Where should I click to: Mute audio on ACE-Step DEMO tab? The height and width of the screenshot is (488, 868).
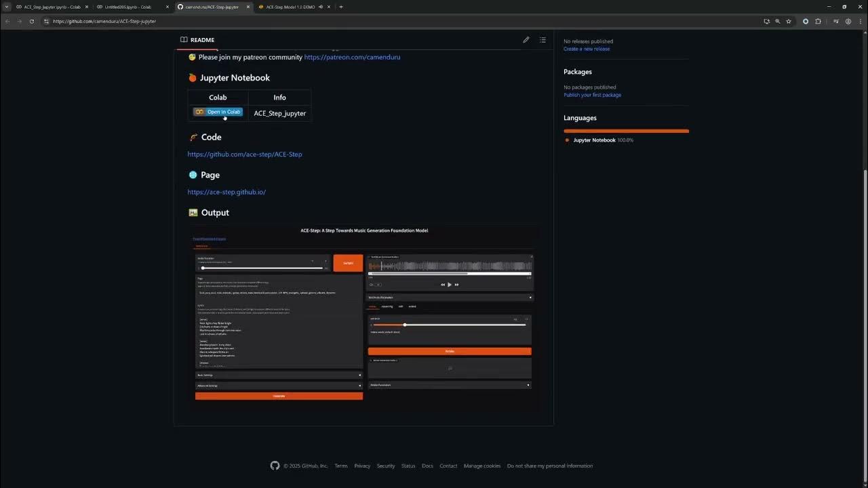coord(321,7)
